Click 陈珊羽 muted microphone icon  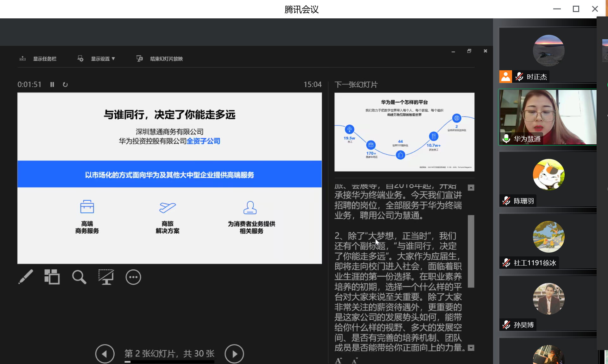point(506,201)
